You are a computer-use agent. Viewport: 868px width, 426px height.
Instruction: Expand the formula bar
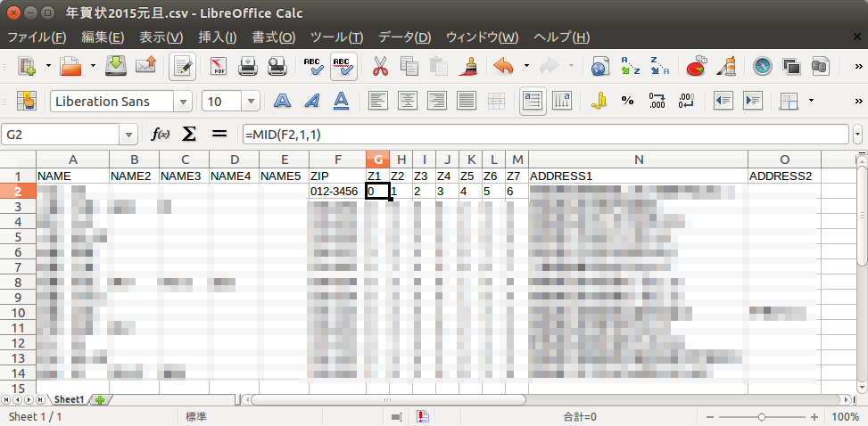[858, 135]
